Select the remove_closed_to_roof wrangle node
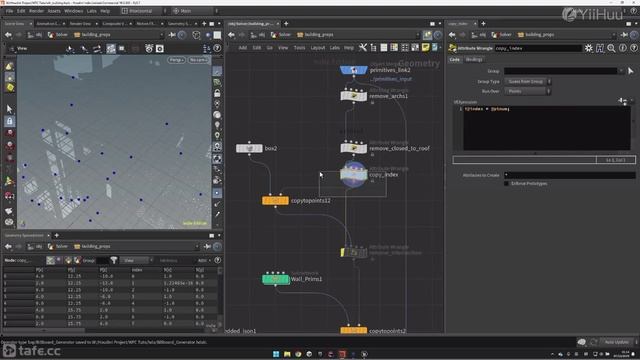Viewport: 640px width, 360px height. pyautogui.click(x=353, y=148)
